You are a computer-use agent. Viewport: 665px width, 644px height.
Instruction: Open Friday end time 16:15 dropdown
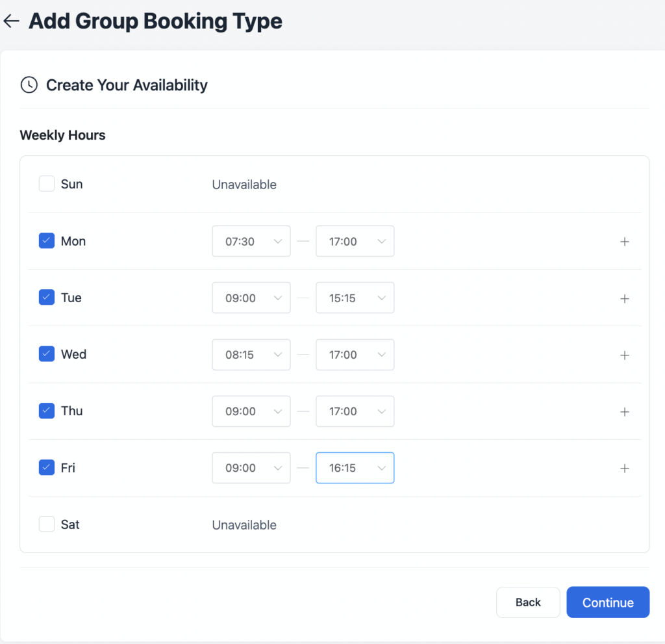[x=355, y=468]
